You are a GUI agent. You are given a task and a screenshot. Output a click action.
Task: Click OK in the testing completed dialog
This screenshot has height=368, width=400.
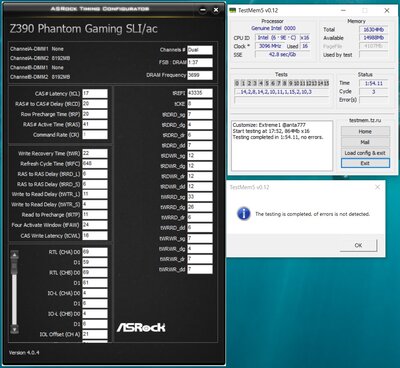pyautogui.click(x=358, y=245)
